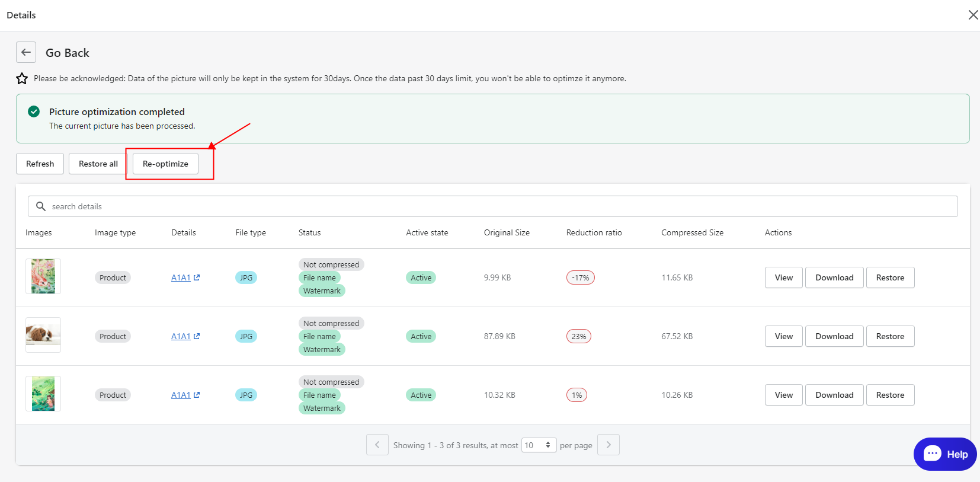The image size is (980, 482).
Task: Restore the 9.99 KB image
Action: tap(890, 277)
